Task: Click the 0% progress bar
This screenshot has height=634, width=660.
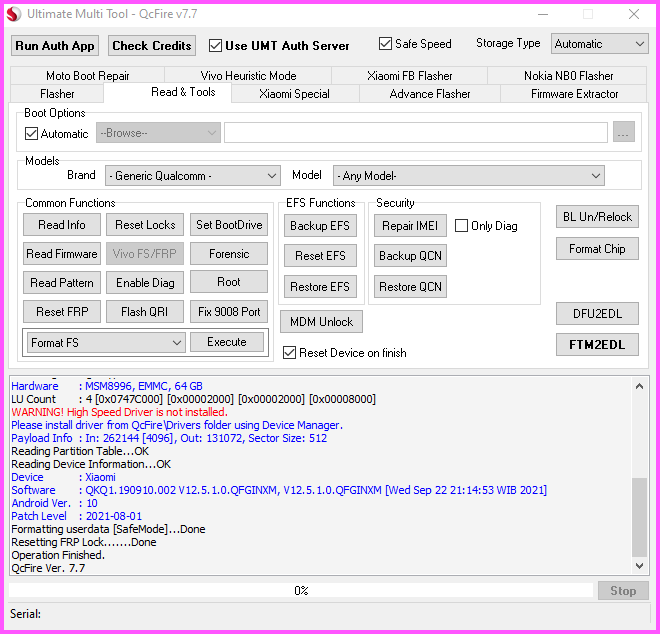Action: coord(301,590)
